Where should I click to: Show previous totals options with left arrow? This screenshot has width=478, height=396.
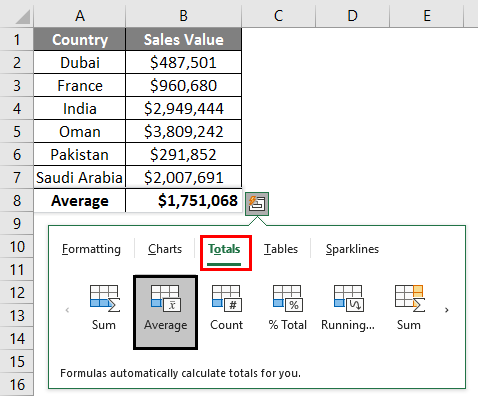[67, 310]
